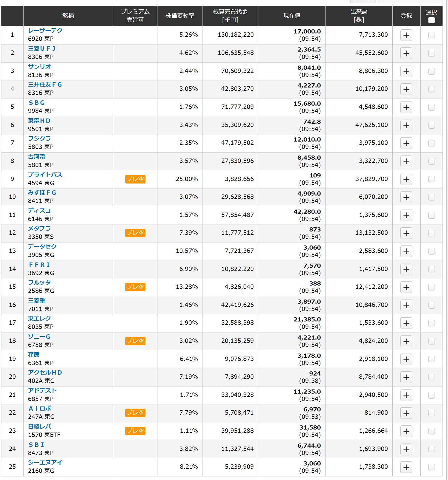Add 古河電 using the plus icon
This screenshot has height=480, width=448.
point(406,161)
